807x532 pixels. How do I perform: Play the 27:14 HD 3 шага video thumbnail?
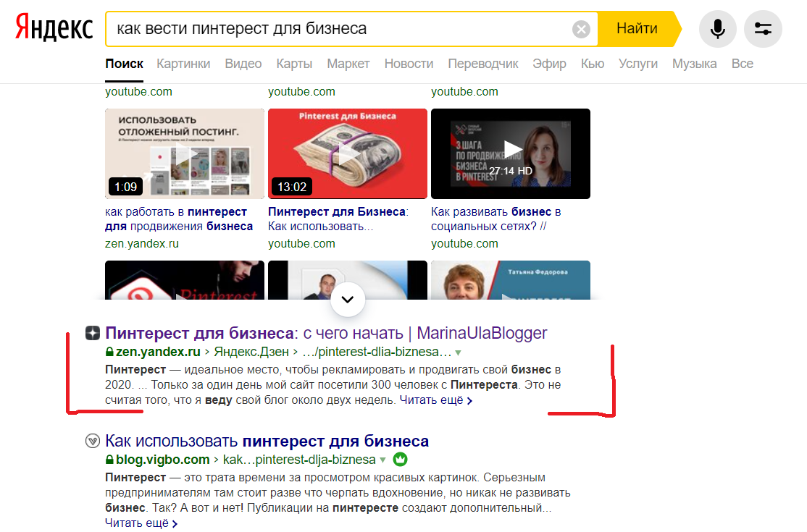(511, 153)
